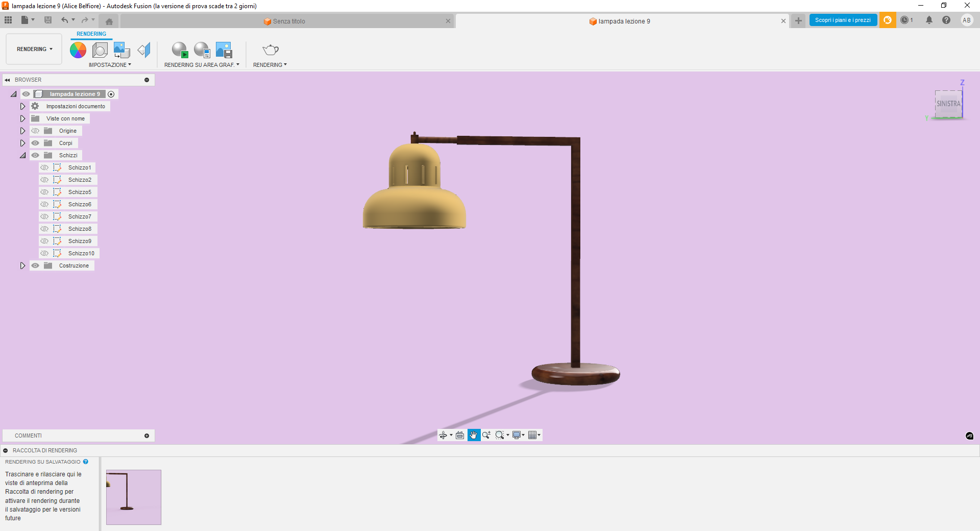Start the in-canvas render with the sphere icon
Viewport: 980px width, 531px height.
179,50
